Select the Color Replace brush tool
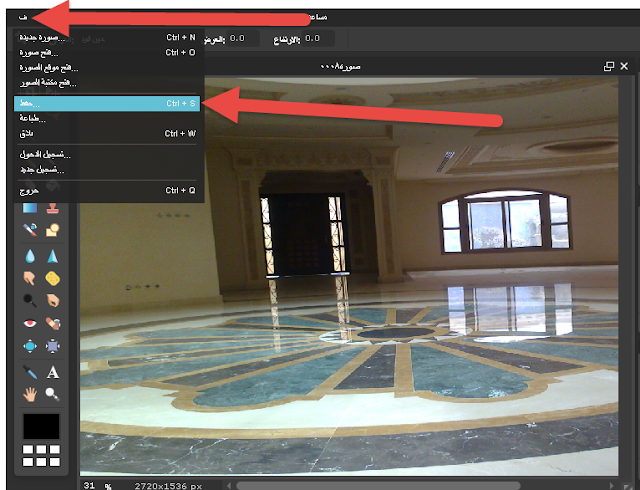 coord(30,229)
